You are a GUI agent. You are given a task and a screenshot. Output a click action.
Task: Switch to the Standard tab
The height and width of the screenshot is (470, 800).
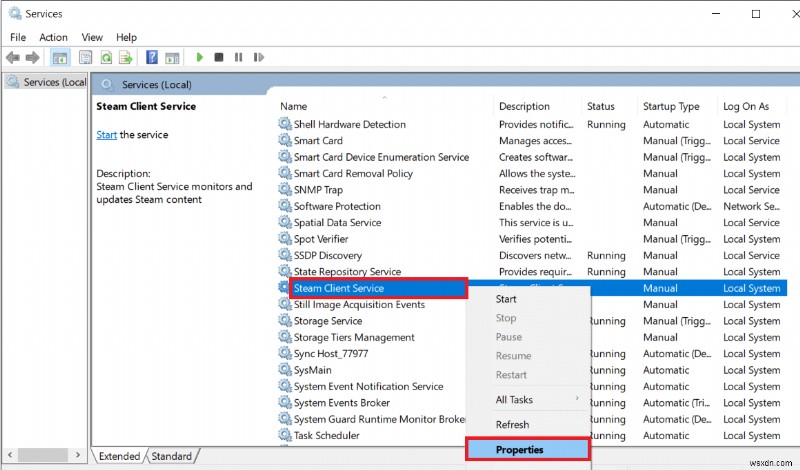(171, 456)
